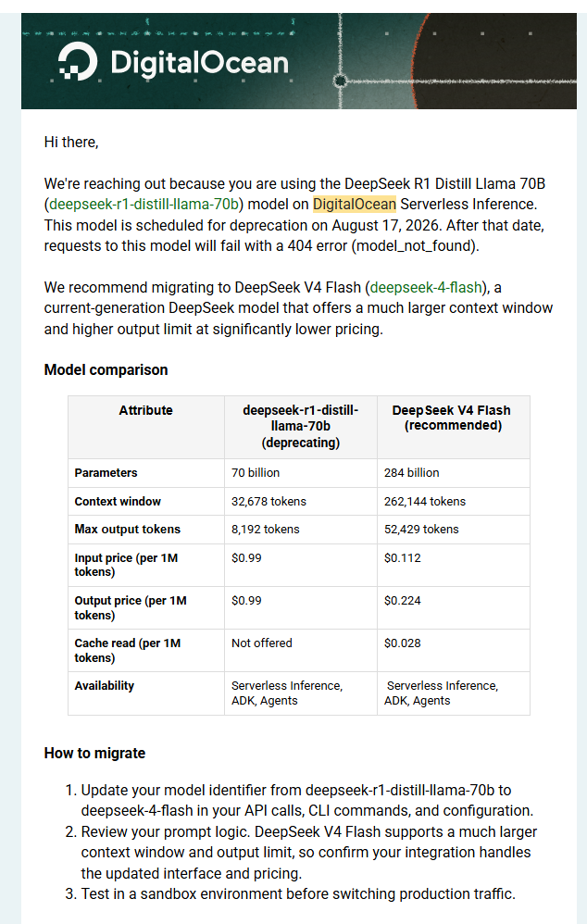Click the Model comparison heading

(106, 370)
